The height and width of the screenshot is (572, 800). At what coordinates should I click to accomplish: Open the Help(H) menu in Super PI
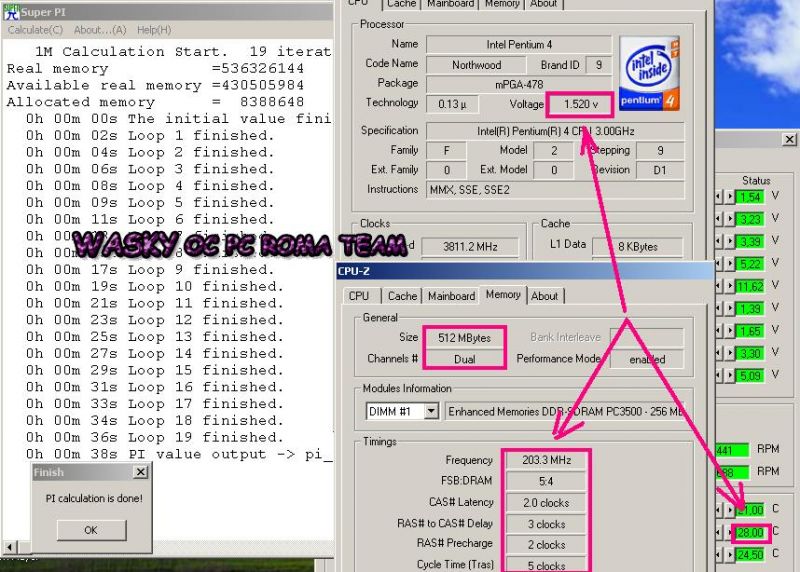(x=154, y=30)
